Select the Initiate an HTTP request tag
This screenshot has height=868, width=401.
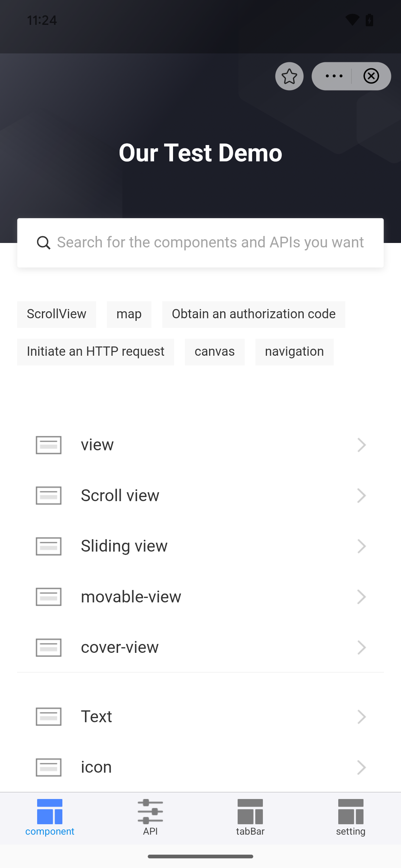95,352
